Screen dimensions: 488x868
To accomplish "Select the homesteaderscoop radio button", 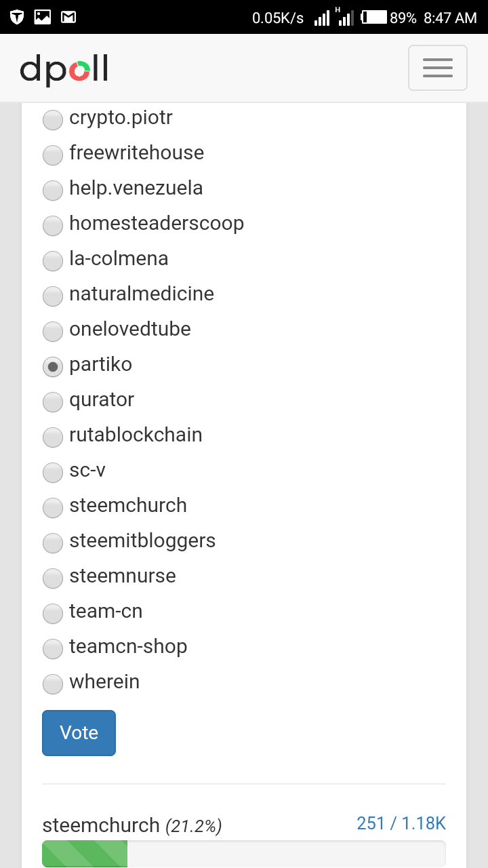I will coord(52,226).
